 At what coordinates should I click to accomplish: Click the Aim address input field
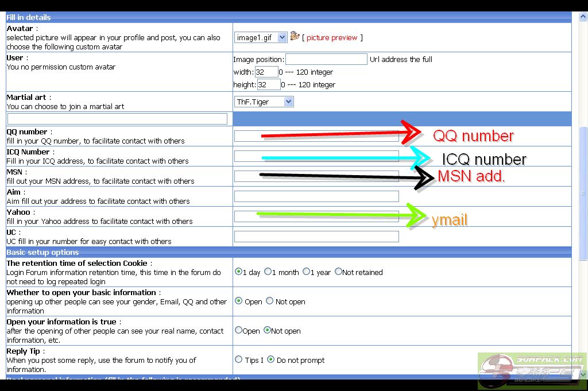pos(316,196)
